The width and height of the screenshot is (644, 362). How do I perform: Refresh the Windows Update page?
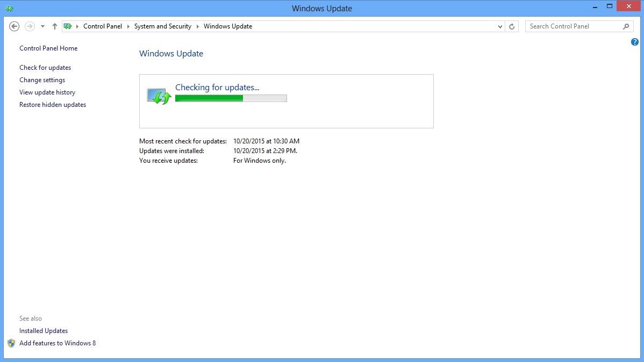click(512, 26)
